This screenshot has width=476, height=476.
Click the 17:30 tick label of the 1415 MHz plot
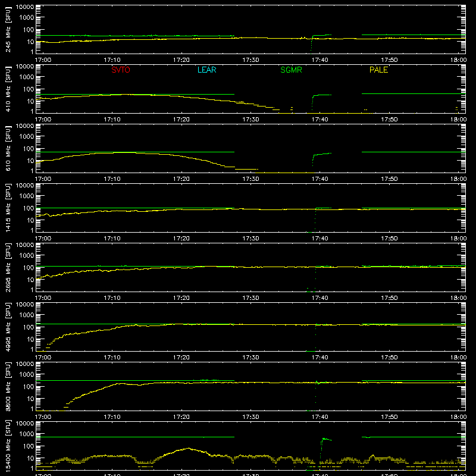(250, 239)
